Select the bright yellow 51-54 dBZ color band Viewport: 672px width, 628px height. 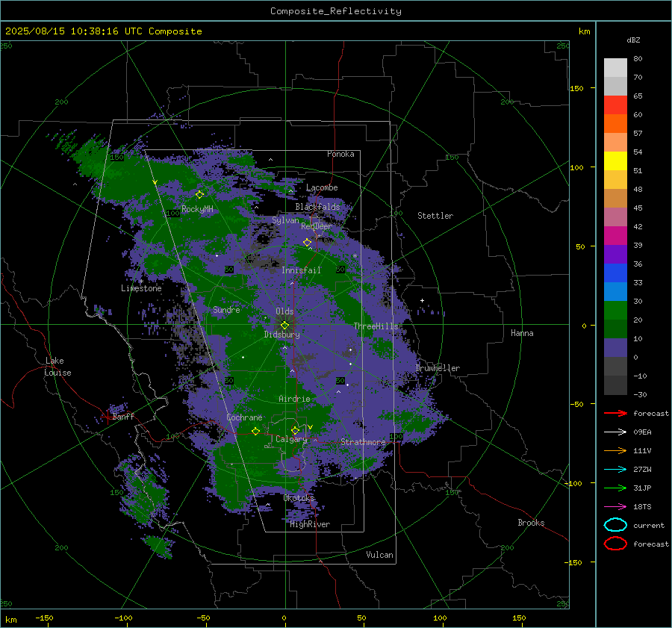click(615, 161)
